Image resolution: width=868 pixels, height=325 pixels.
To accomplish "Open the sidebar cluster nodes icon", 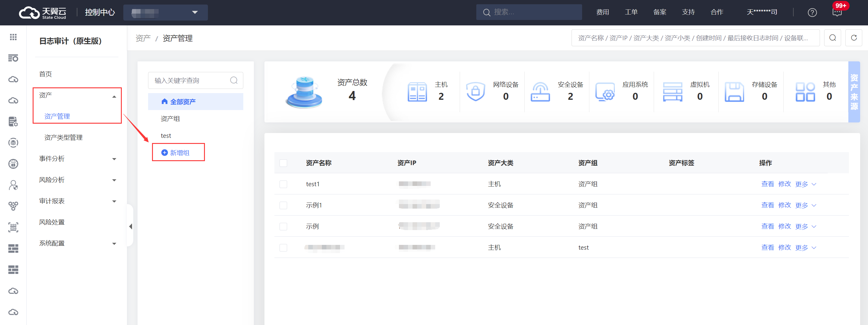I will click(x=13, y=206).
